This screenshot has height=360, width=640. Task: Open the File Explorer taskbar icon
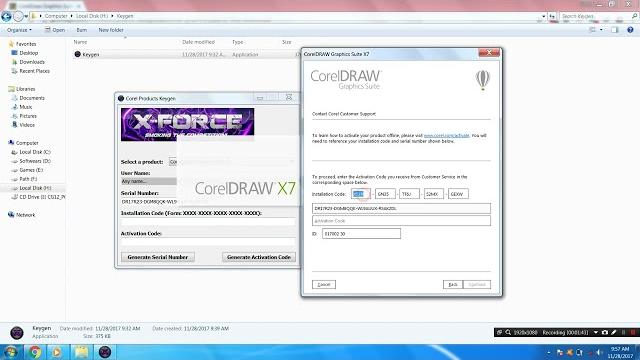tap(81, 352)
